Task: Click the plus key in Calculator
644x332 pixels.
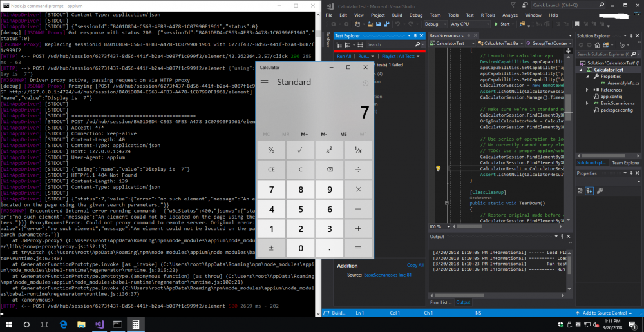Action: [358, 229]
